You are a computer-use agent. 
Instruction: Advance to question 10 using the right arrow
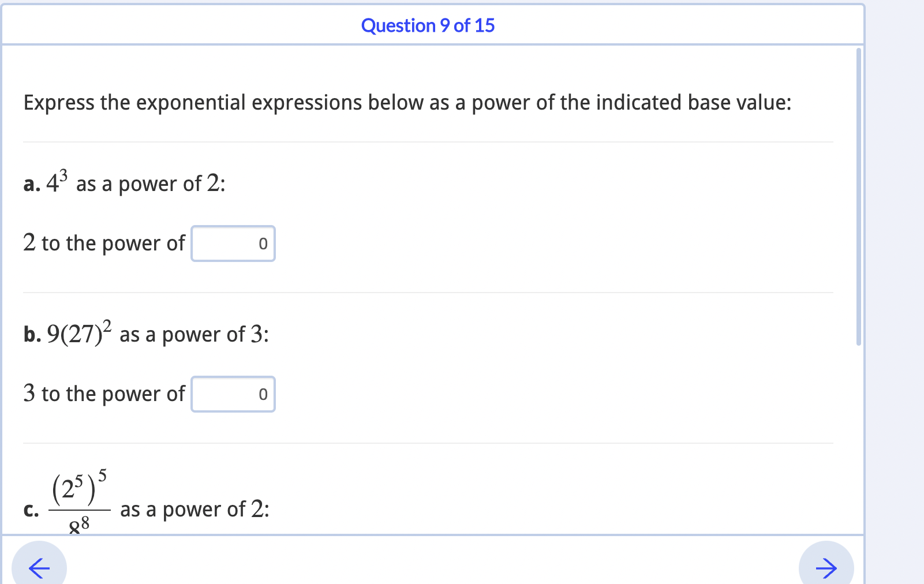[826, 568]
